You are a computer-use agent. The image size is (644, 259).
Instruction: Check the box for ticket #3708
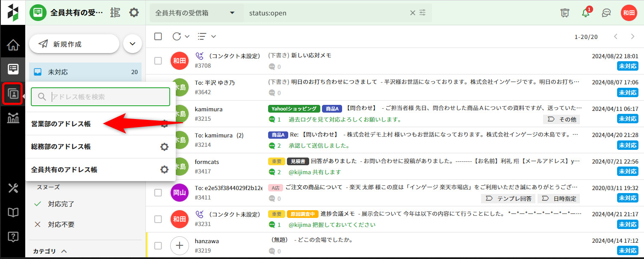tap(158, 61)
